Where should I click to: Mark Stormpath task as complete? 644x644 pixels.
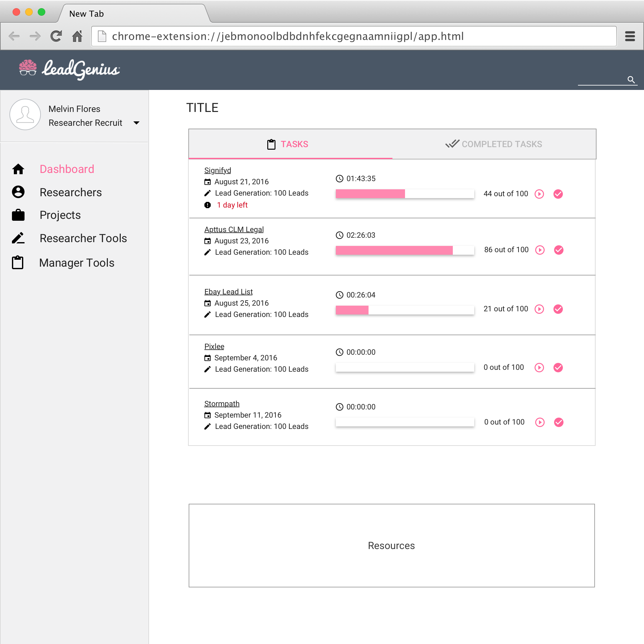(x=559, y=422)
